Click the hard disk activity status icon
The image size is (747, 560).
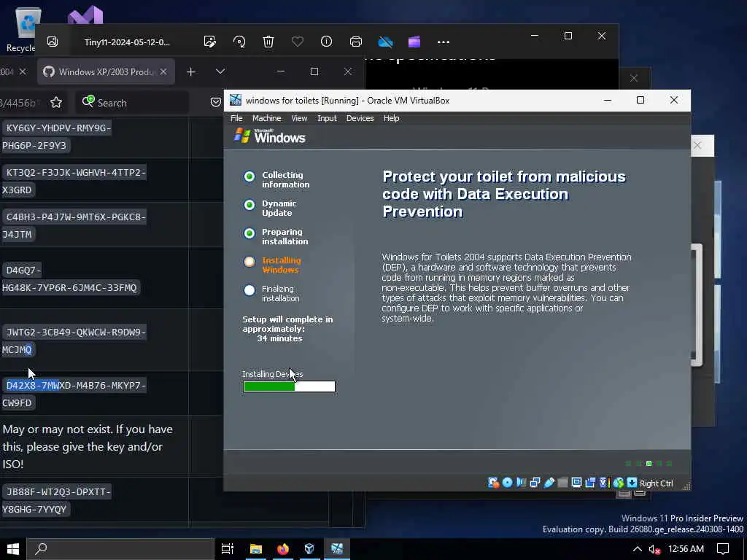(494, 483)
